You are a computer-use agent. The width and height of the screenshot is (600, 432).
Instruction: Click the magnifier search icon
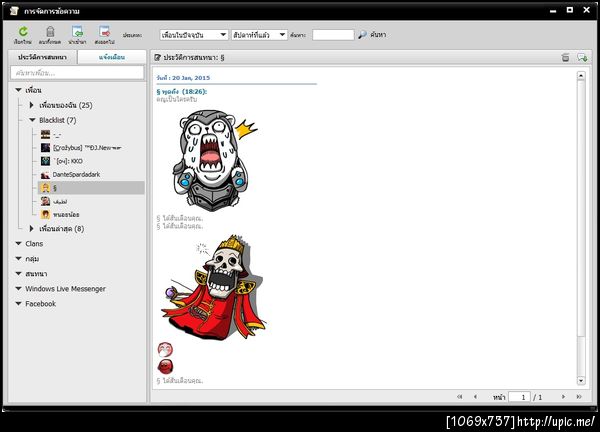pyautogui.click(x=362, y=35)
